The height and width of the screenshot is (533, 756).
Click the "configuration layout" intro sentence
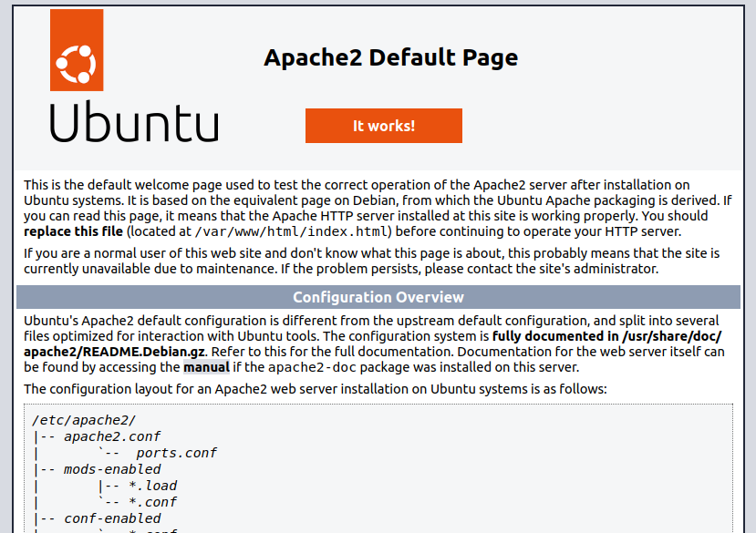pyautogui.click(x=315, y=389)
